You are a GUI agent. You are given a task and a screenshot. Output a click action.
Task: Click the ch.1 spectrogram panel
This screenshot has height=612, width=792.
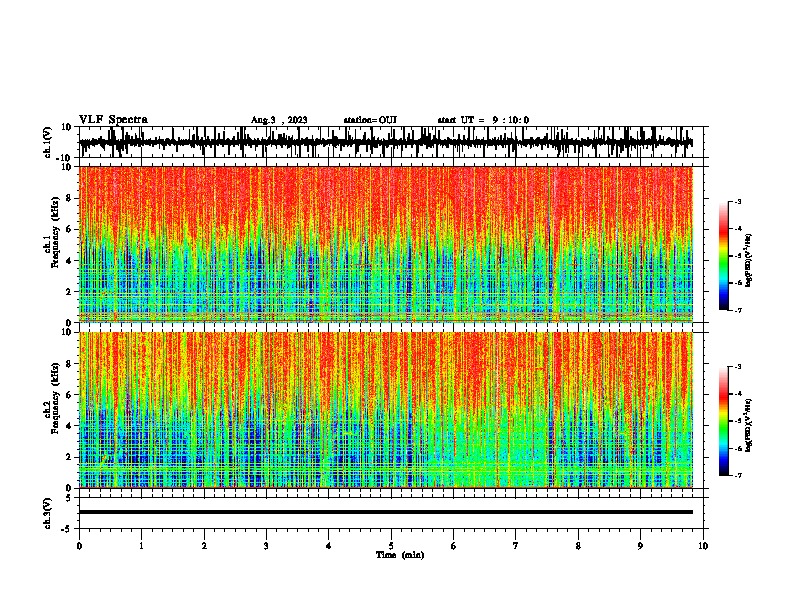click(x=386, y=244)
